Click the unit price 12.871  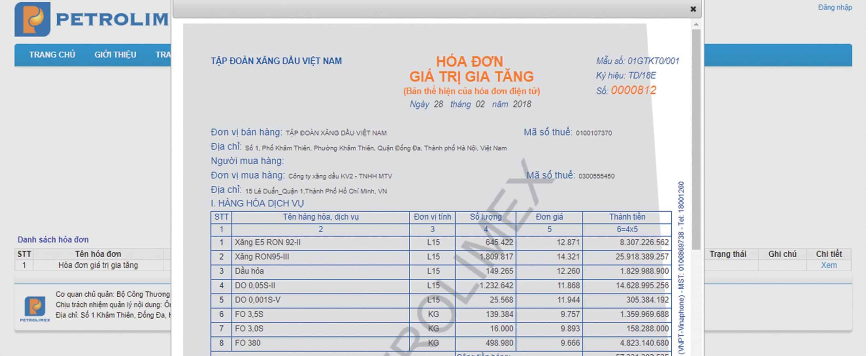click(568, 242)
